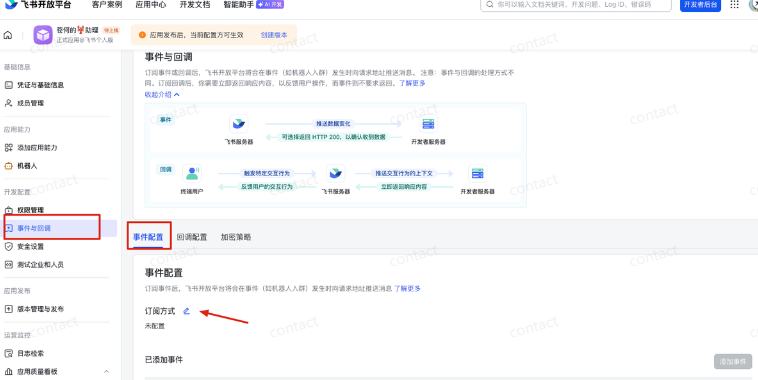Switch to the 回调配置 tab

[192, 237]
